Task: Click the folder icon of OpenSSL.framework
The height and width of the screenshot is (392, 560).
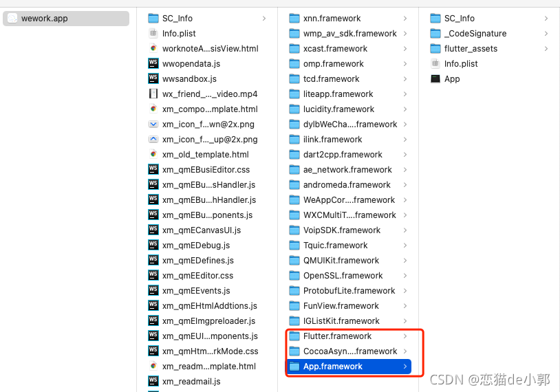Action: coord(294,276)
